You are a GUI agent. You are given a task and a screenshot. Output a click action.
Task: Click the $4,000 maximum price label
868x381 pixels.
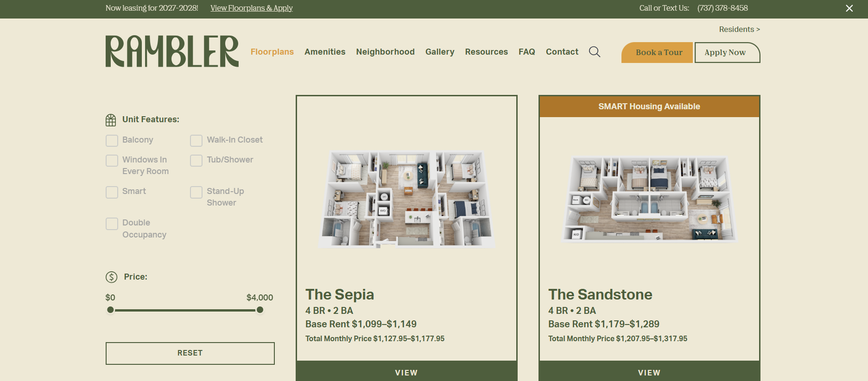260,298
